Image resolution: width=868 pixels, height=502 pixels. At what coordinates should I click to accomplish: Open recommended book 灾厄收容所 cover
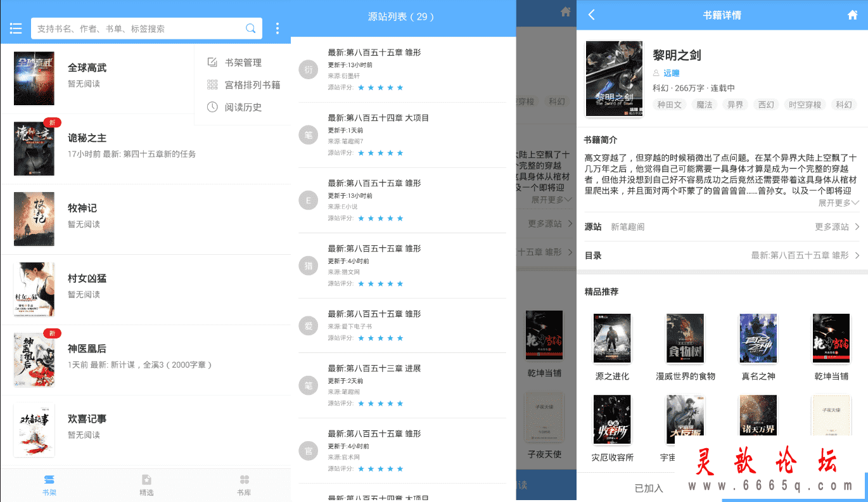(612, 420)
